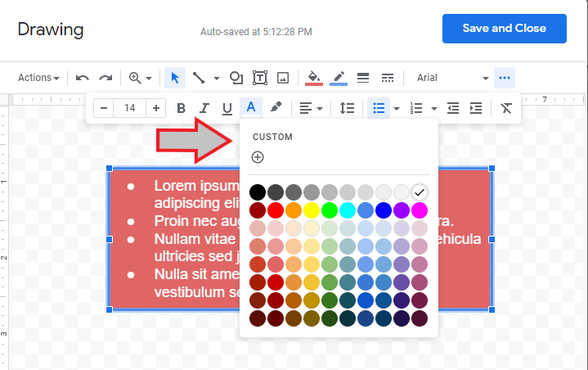Pick the cyan swatch
588x370 pixels.
coord(348,210)
